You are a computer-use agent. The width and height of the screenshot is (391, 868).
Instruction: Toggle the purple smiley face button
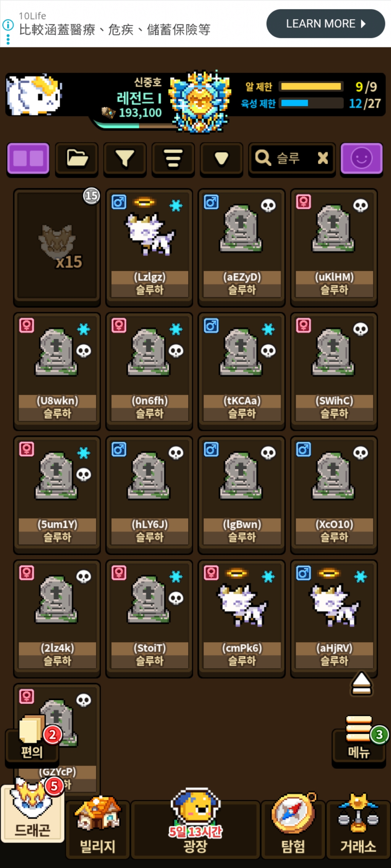coord(361,159)
